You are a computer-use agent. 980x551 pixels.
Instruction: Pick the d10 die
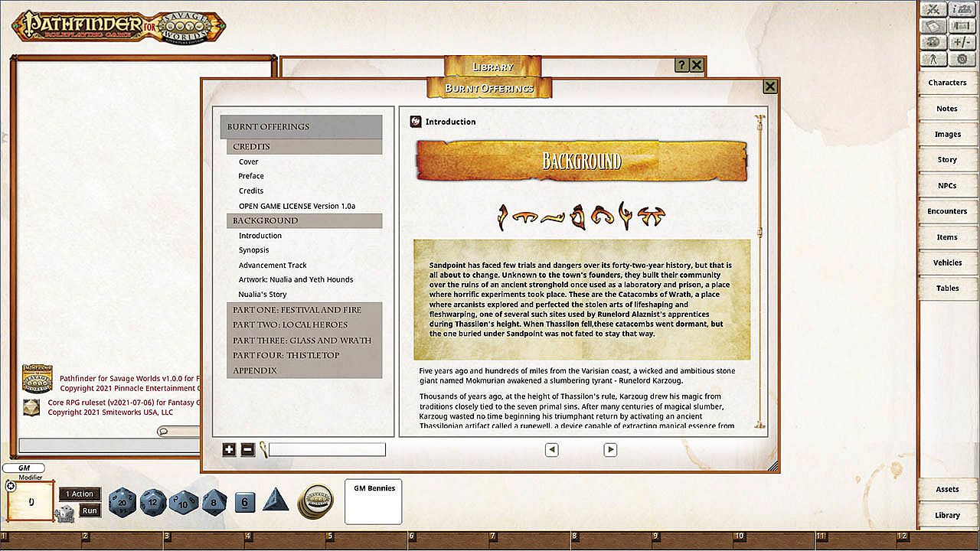pyautogui.click(x=184, y=503)
